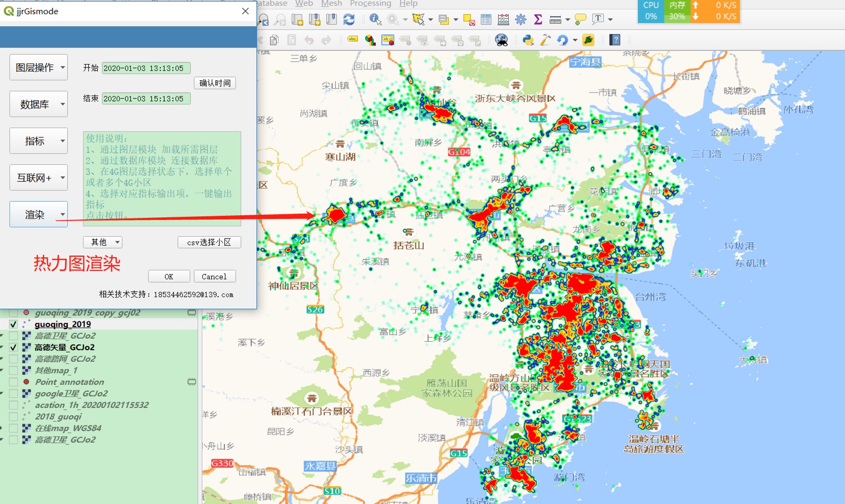Click the statistical summary abacus icon

(503, 19)
